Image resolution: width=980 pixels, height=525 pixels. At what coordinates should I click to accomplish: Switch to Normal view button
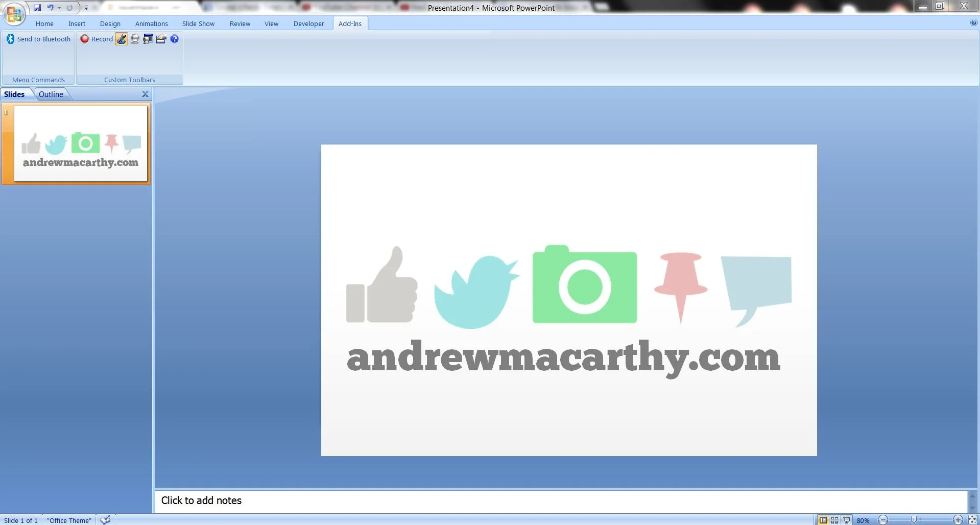coord(823,520)
